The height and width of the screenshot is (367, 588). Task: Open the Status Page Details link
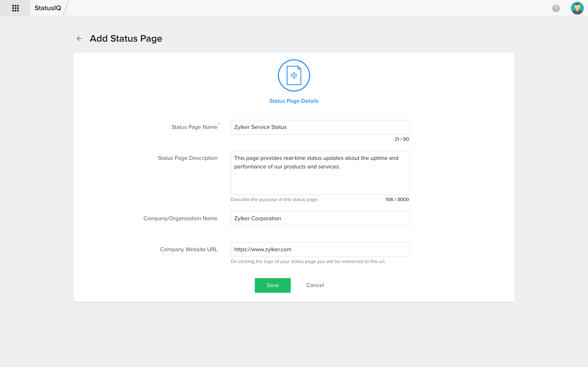(294, 101)
